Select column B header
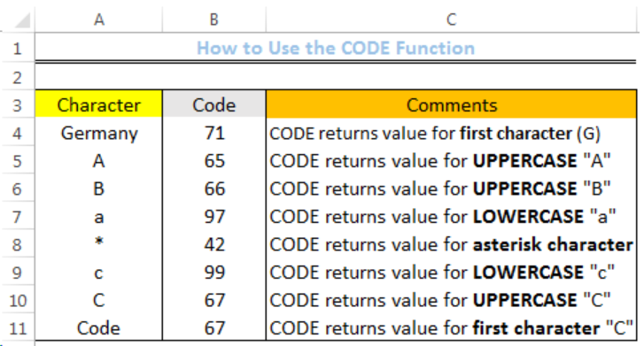The width and height of the screenshot is (644, 346). [214, 19]
